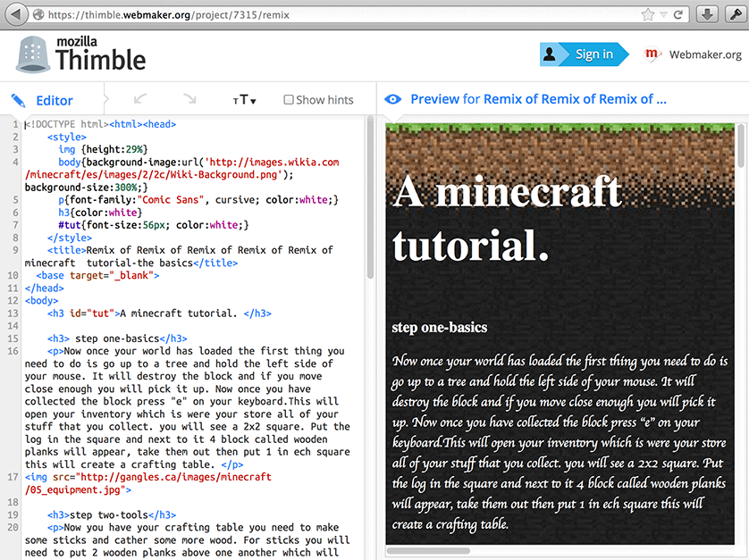749x560 pixels.
Task: Open the Webmaker.org link
Action: [705, 54]
